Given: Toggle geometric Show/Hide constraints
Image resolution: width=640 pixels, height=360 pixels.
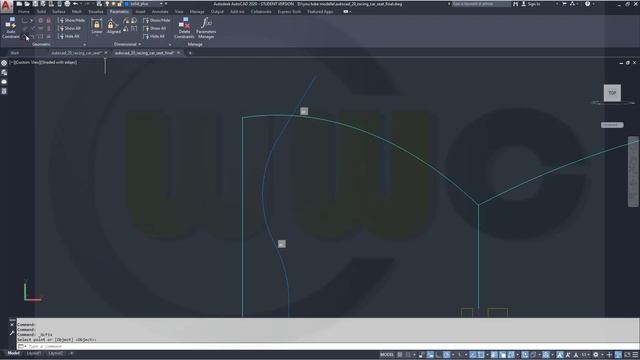Looking at the screenshot, I should point(71,20).
